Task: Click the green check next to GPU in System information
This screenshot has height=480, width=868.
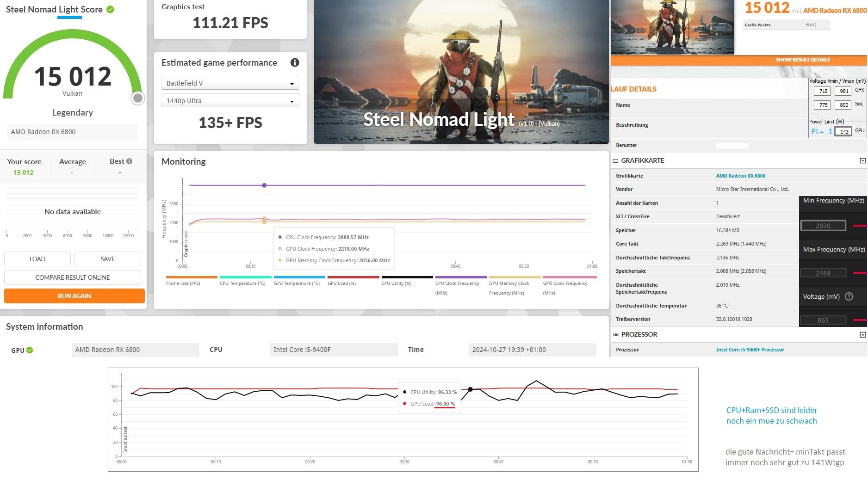Action: tap(30, 350)
